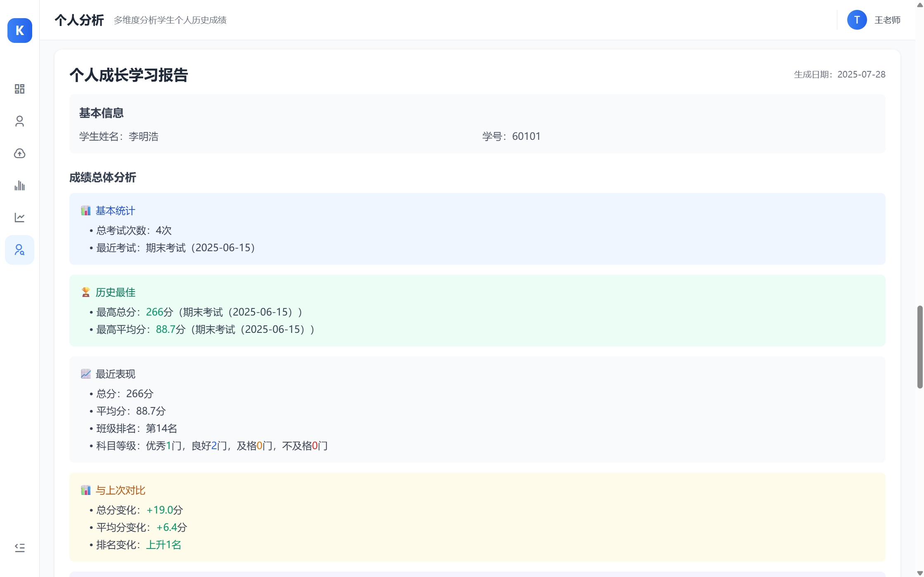Click the bar chart statistics icon
Viewport: 924px width, 577px height.
click(19, 186)
